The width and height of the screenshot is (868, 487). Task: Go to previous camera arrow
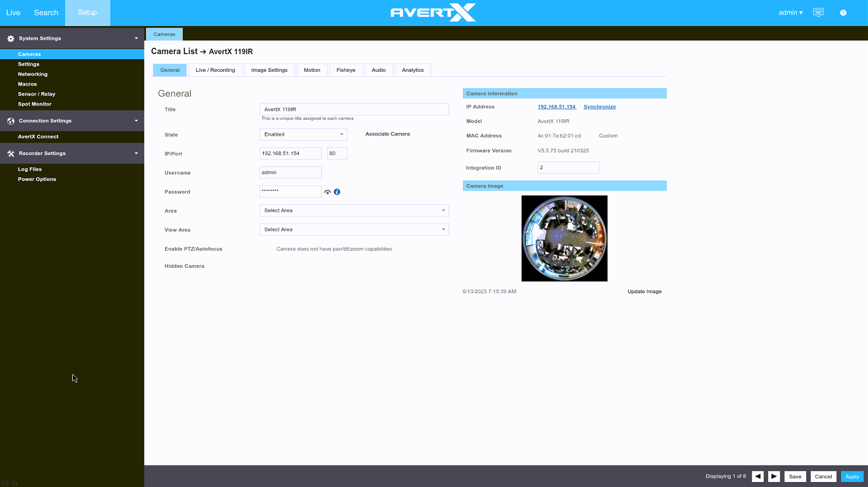tap(758, 477)
